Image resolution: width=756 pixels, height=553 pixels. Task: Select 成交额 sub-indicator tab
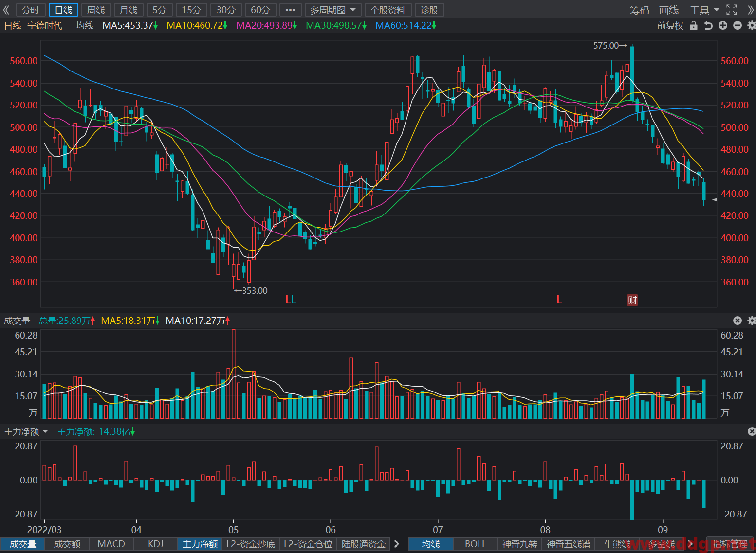(67, 544)
